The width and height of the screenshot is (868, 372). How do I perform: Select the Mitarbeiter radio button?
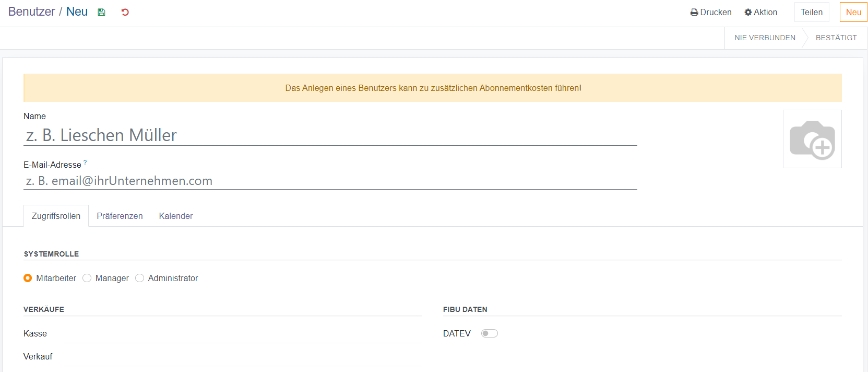pos(28,278)
